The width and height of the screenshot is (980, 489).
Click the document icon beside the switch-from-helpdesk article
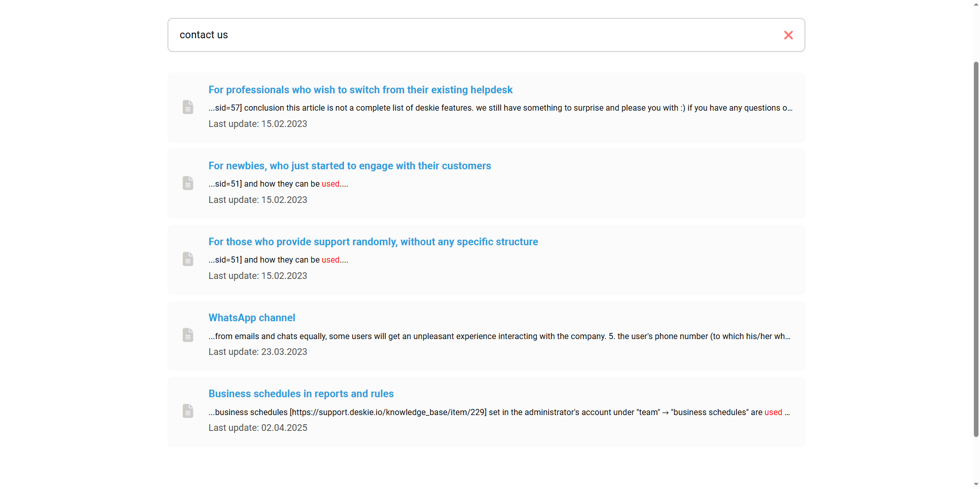(188, 107)
